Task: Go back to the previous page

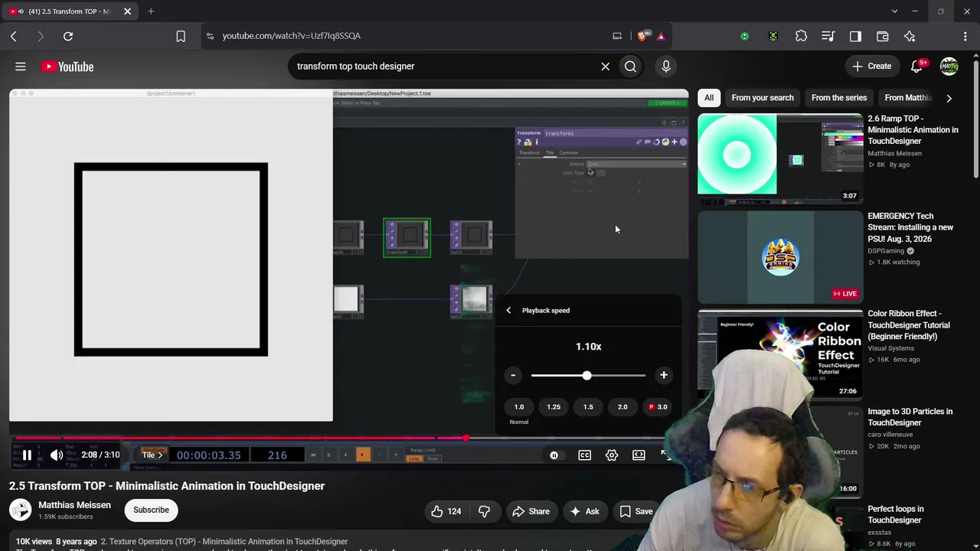Action: [x=14, y=36]
